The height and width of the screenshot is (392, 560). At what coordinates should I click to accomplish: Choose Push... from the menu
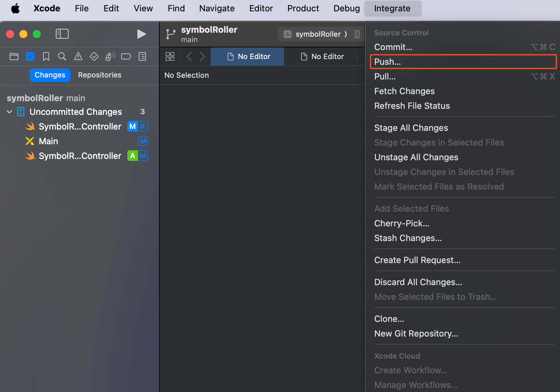tap(463, 62)
